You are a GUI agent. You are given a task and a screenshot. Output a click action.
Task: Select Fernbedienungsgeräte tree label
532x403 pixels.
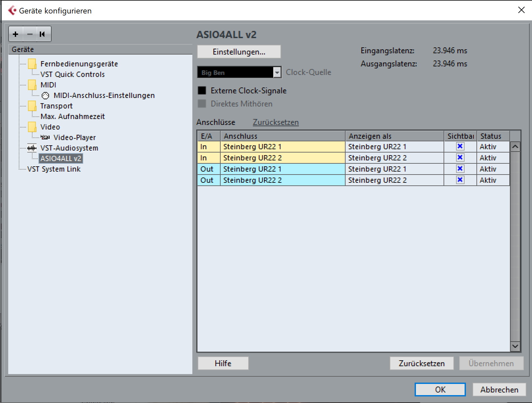tap(79, 64)
